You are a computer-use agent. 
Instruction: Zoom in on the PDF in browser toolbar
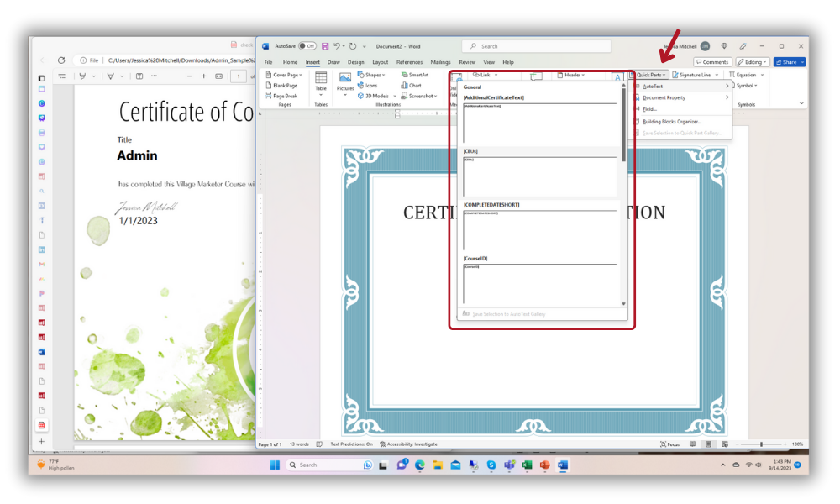point(203,76)
